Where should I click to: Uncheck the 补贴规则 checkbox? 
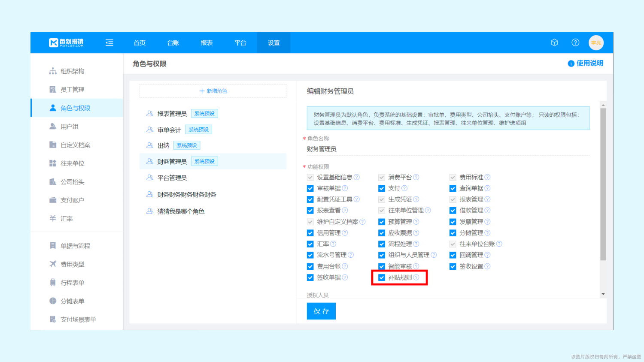click(x=381, y=278)
